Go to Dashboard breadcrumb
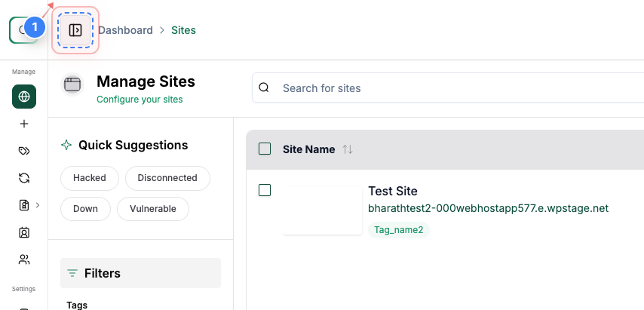This screenshot has width=644, height=310. pyautogui.click(x=125, y=30)
